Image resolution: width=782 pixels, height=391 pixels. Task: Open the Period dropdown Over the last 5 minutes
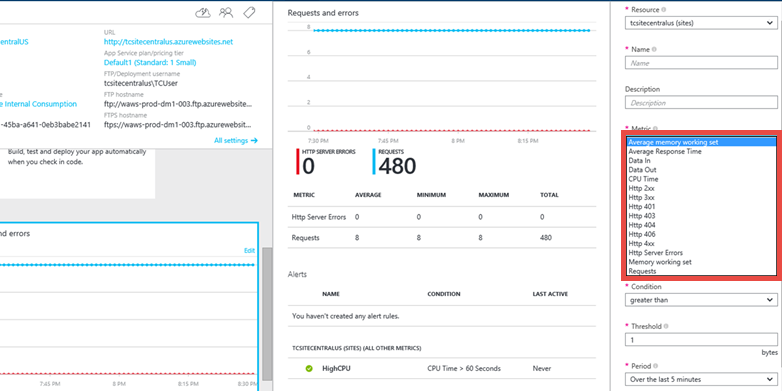tap(701, 379)
